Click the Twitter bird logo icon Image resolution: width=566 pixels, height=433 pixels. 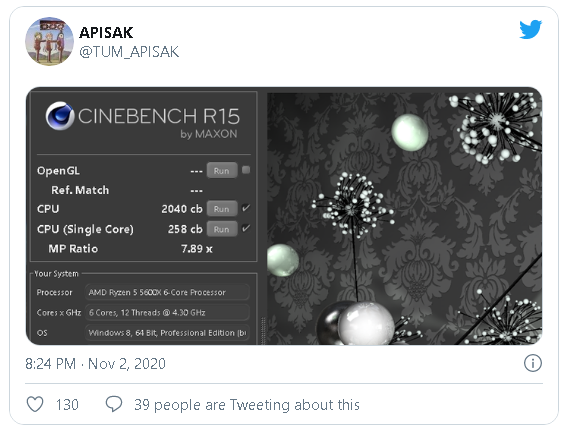tap(530, 29)
